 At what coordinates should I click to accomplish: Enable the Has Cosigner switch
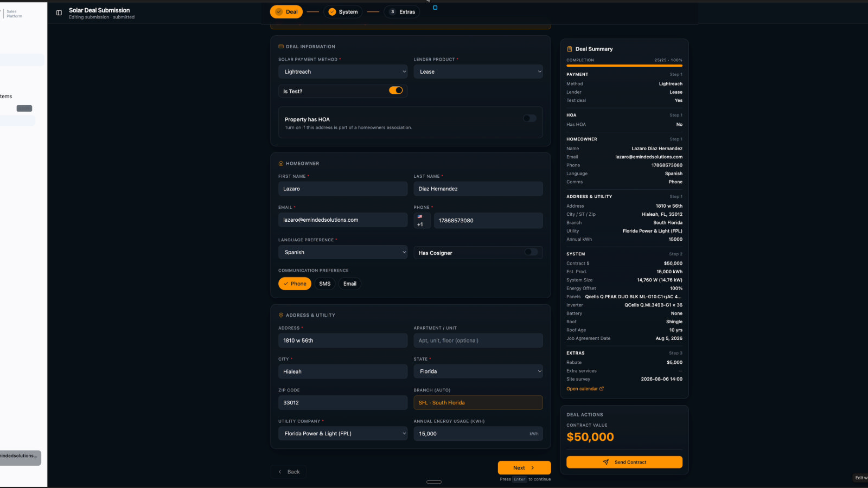(531, 252)
